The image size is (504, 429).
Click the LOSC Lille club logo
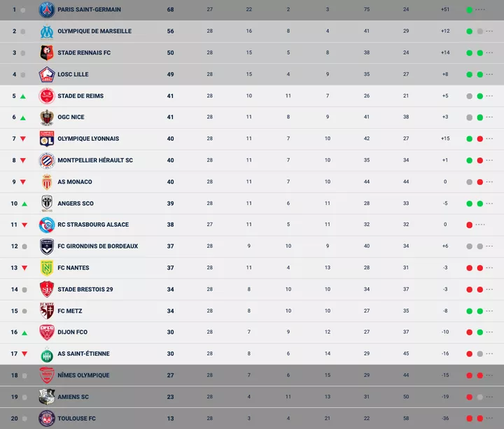pyautogui.click(x=47, y=74)
